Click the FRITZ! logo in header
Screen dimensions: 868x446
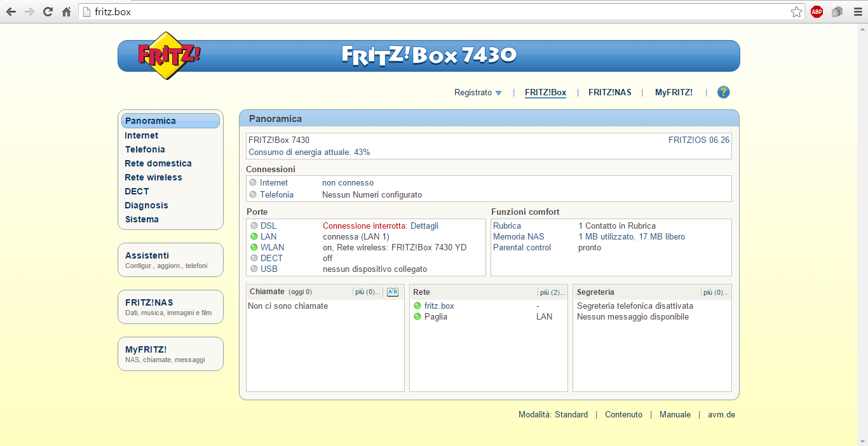[x=168, y=55]
